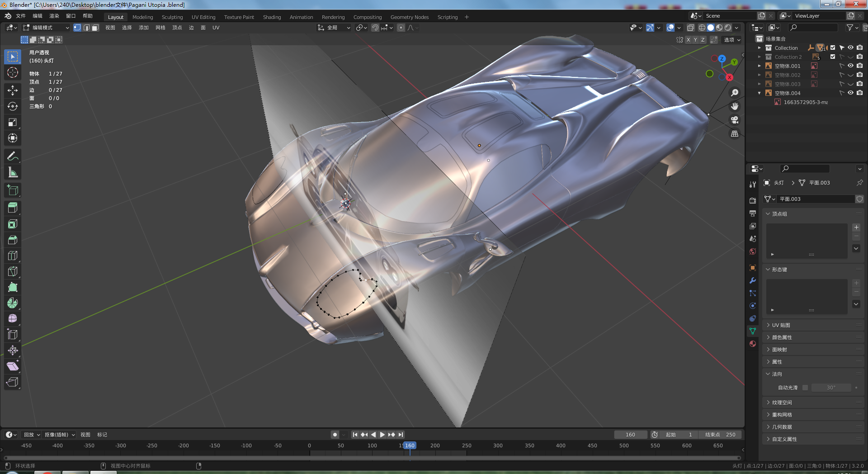Uncheck the Collection 2 exclude checkbox

pyautogui.click(x=833, y=57)
